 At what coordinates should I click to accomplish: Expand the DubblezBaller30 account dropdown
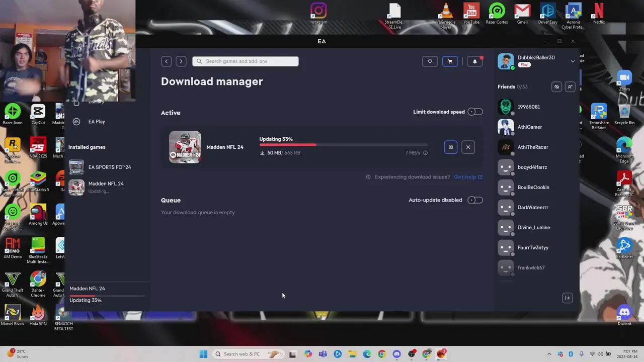(x=573, y=61)
